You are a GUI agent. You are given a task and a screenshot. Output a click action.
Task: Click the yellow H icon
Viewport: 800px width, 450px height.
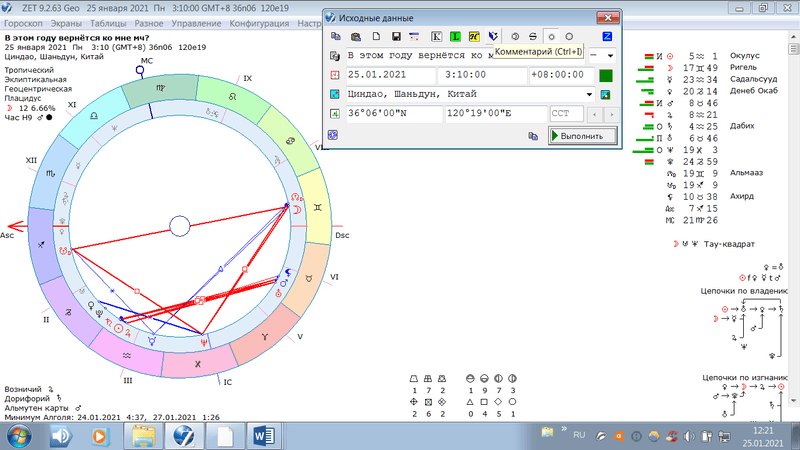click(473, 36)
